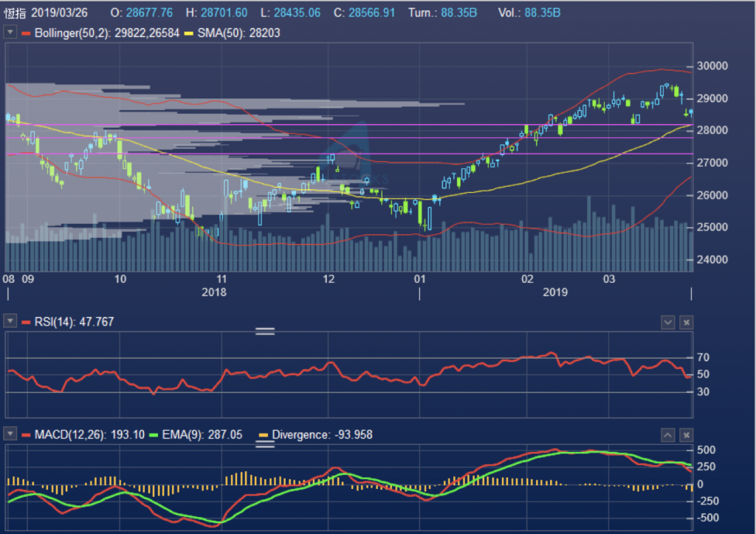The height and width of the screenshot is (534, 756).
Task: Click the green EMA(9) legend swatch
Action: pyautogui.click(x=154, y=435)
